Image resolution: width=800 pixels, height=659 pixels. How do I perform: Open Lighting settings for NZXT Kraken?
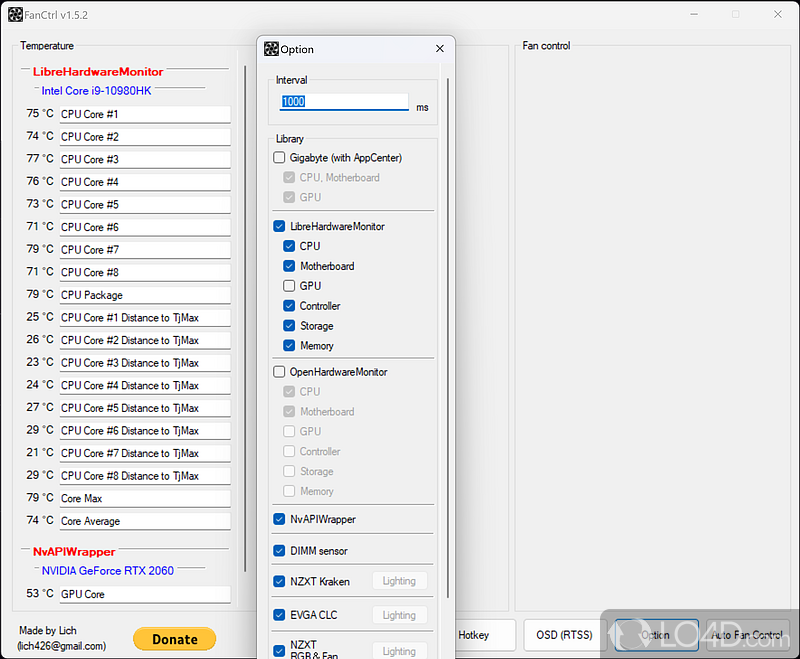click(399, 581)
